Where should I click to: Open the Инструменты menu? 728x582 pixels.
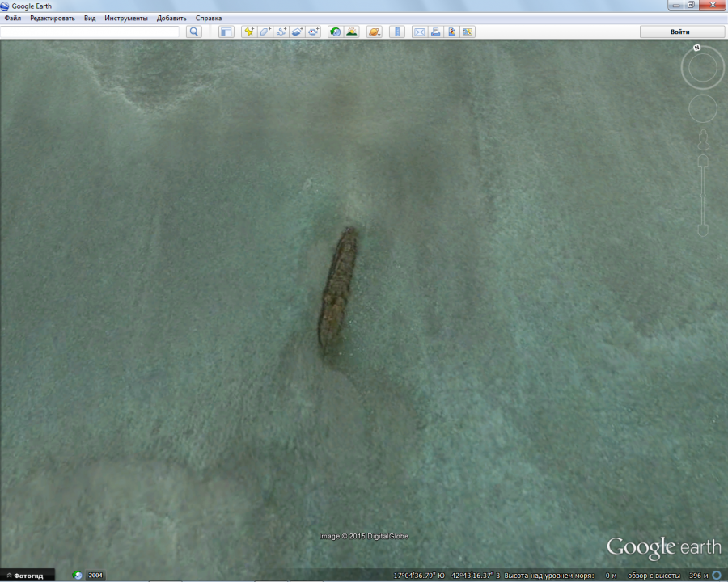[x=126, y=18]
